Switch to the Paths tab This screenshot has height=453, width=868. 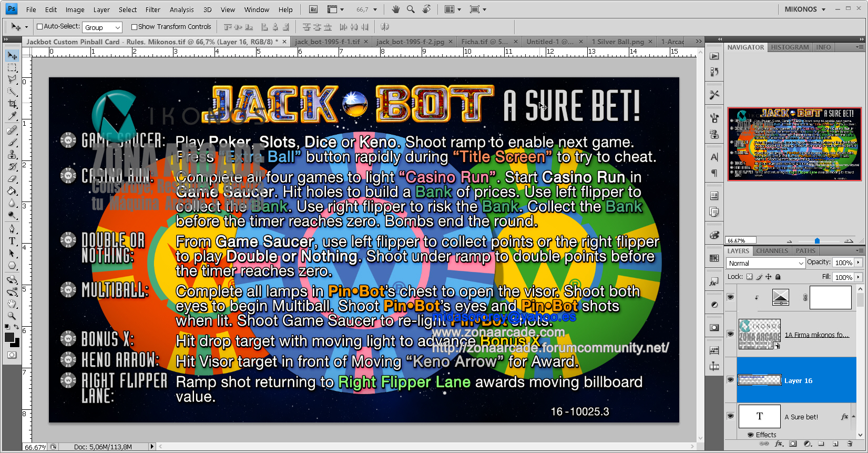(x=805, y=251)
